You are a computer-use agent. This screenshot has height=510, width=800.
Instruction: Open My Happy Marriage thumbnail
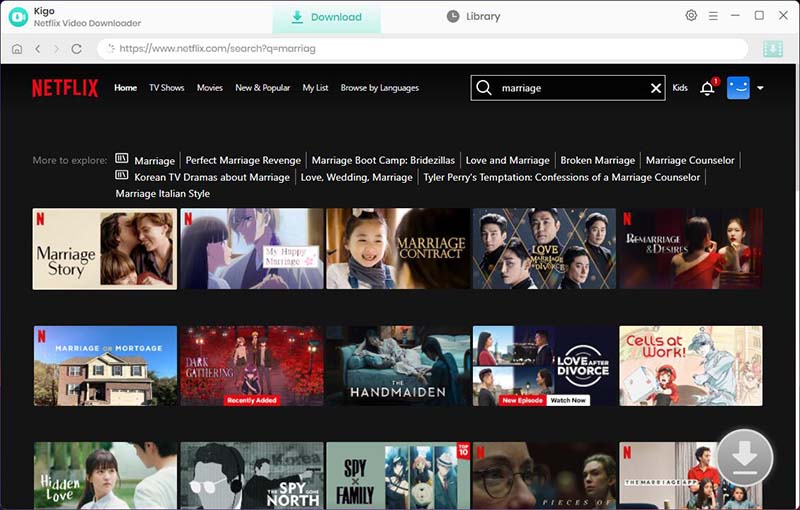[x=252, y=249]
